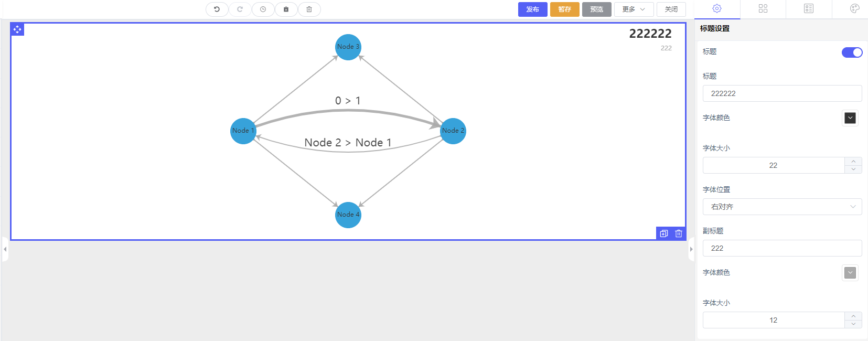Viewport: 868px width, 341px height.
Task: Click the trash icon in top toolbar
Action: pyautogui.click(x=309, y=9)
